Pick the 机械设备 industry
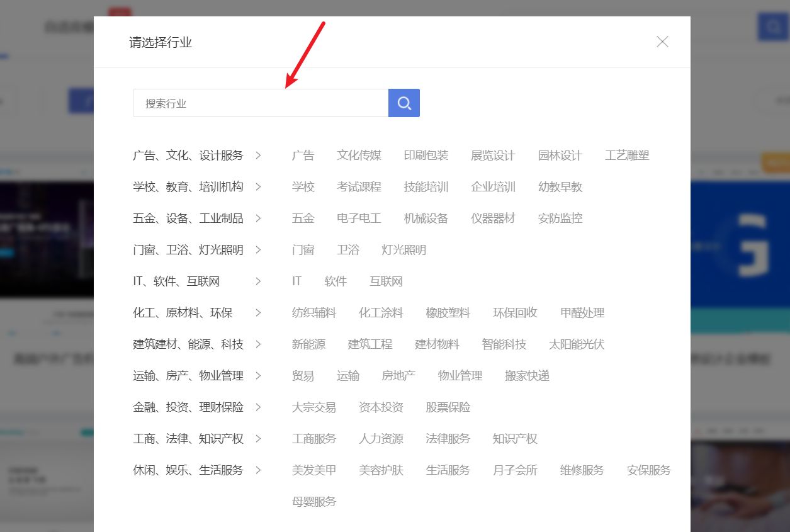 click(x=426, y=218)
